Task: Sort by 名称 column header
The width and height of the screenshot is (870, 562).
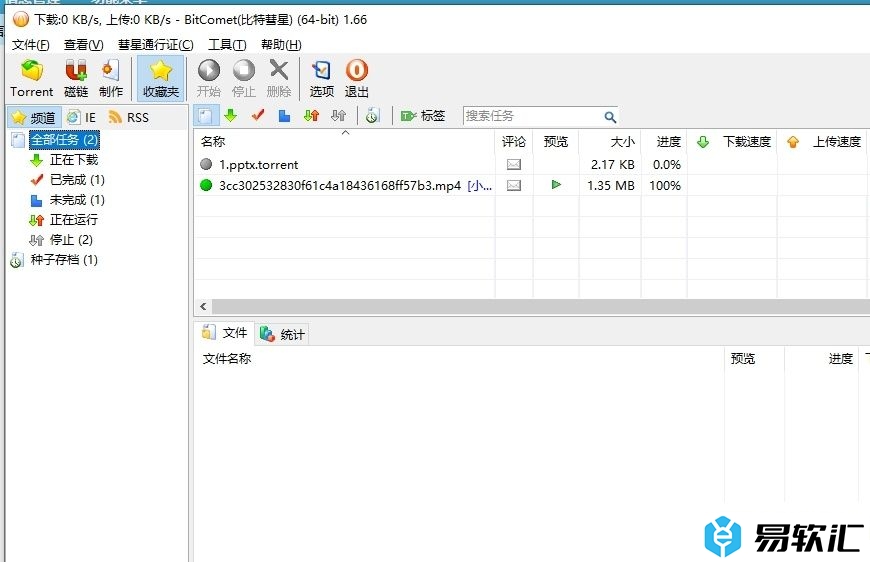Action: tap(344, 142)
